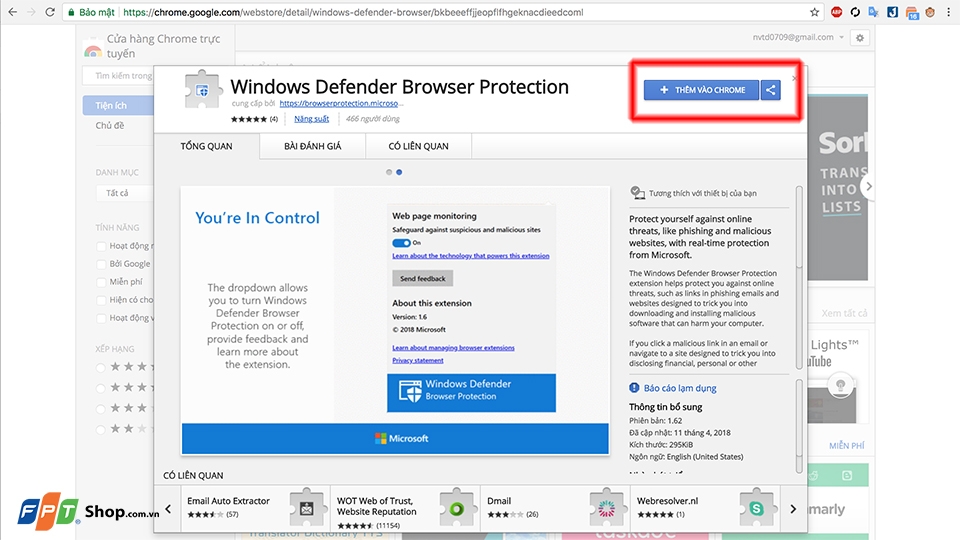This screenshot has height=540, width=960.
Task: Select the five-star rating radio button
Action: 101,367
